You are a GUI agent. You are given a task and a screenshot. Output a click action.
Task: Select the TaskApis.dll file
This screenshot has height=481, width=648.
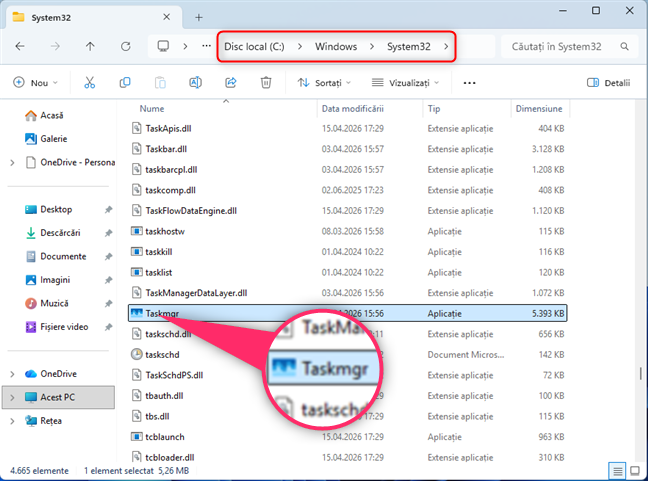pos(168,129)
